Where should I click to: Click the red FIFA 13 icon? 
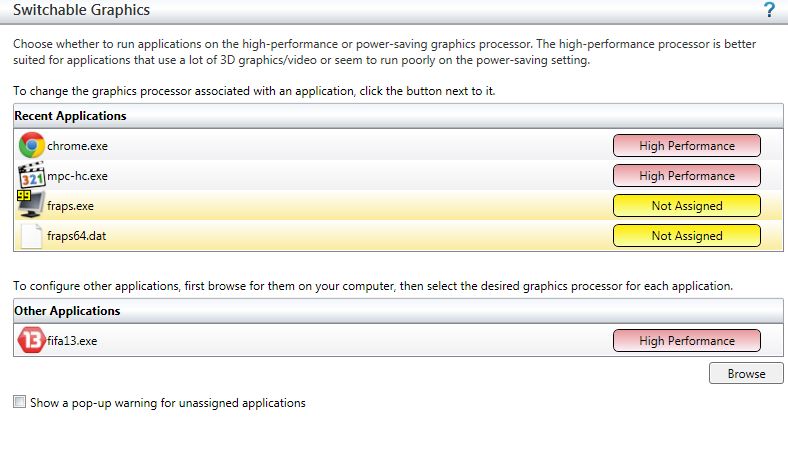31,340
